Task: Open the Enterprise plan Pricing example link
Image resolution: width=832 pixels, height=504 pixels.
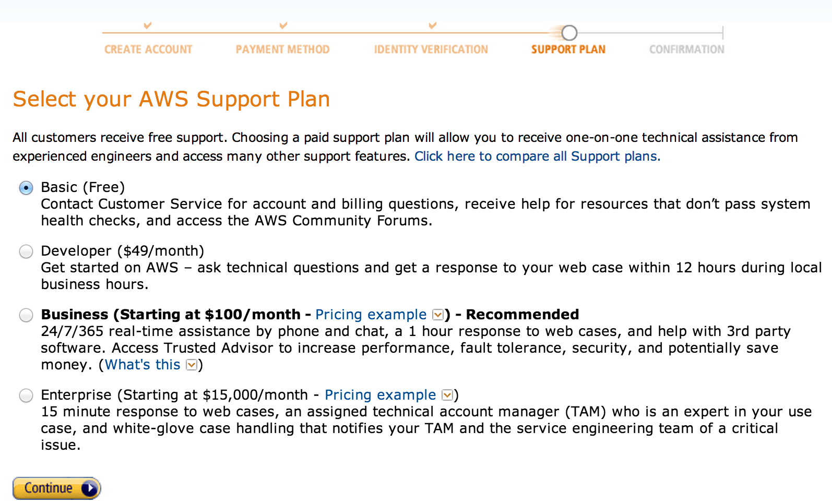Action: pos(381,395)
